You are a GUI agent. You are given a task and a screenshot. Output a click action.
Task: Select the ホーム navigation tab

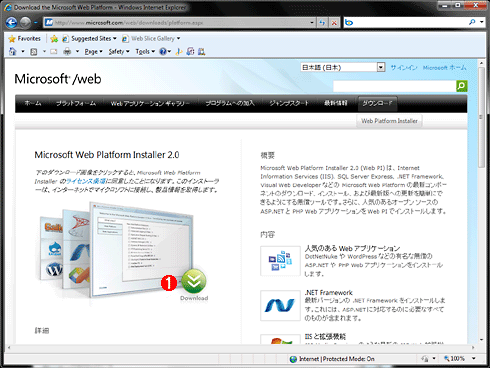coord(33,103)
